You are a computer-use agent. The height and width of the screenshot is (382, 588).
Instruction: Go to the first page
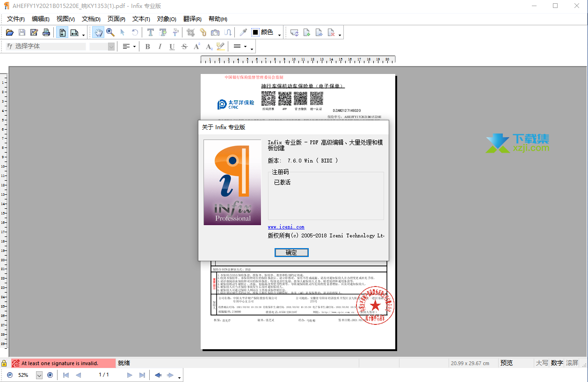pos(66,375)
